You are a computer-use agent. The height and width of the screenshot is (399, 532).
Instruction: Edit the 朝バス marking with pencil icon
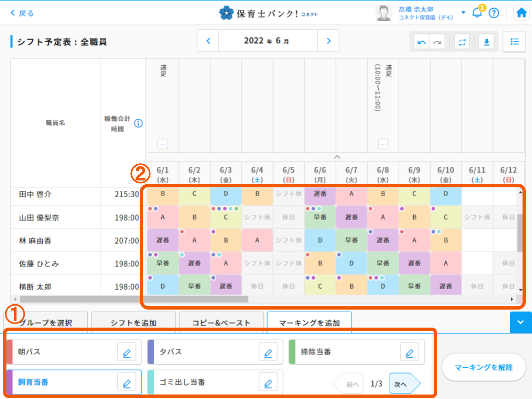point(126,353)
